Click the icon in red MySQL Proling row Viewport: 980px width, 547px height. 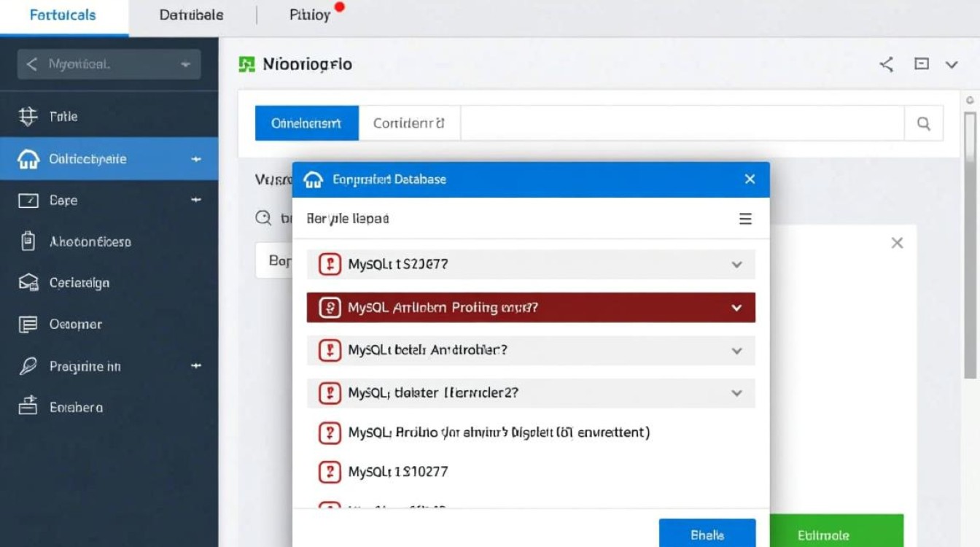[x=330, y=308]
